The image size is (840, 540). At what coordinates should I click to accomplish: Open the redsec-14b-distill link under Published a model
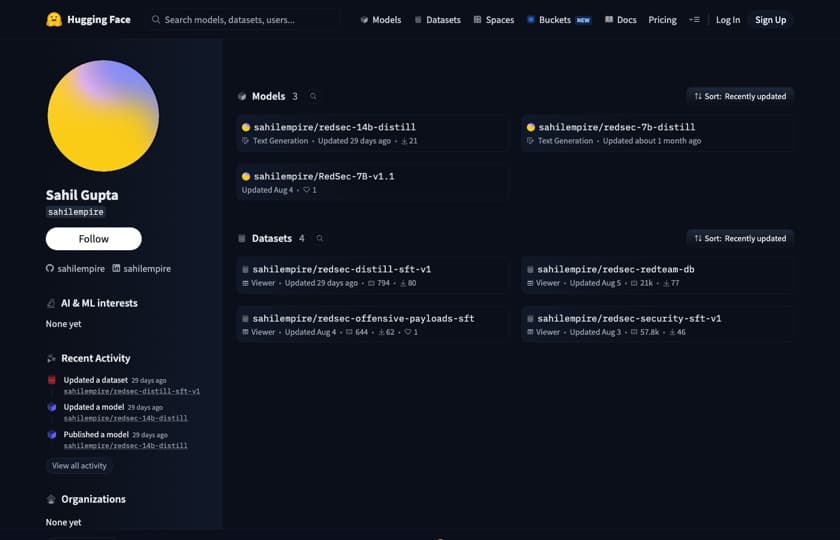125,445
